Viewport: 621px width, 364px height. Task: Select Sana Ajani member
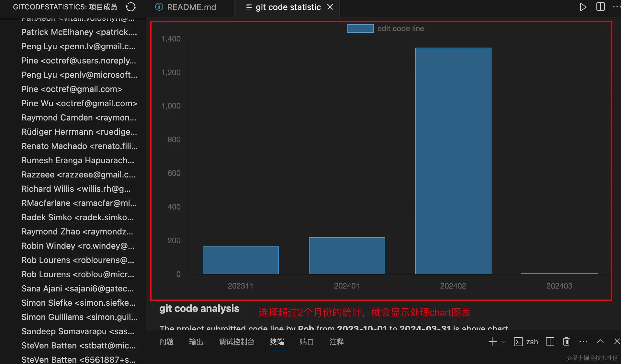(x=73, y=289)
